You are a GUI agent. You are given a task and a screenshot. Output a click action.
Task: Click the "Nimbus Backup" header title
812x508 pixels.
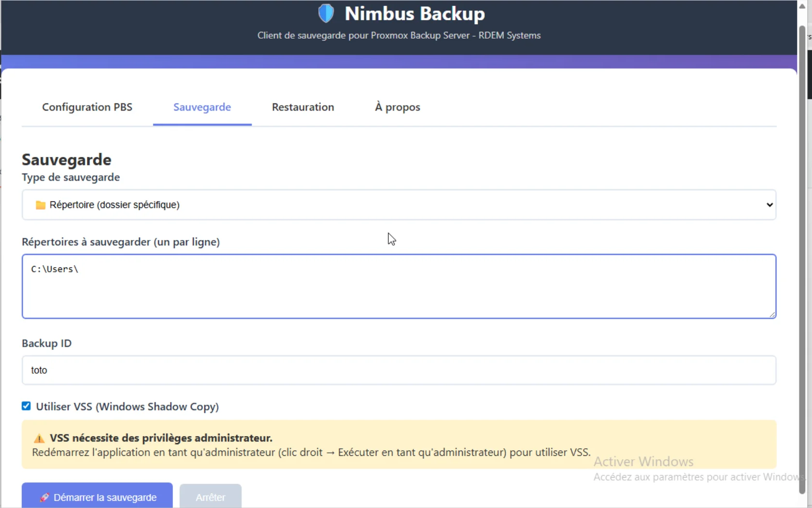click(x=414, y=13)
